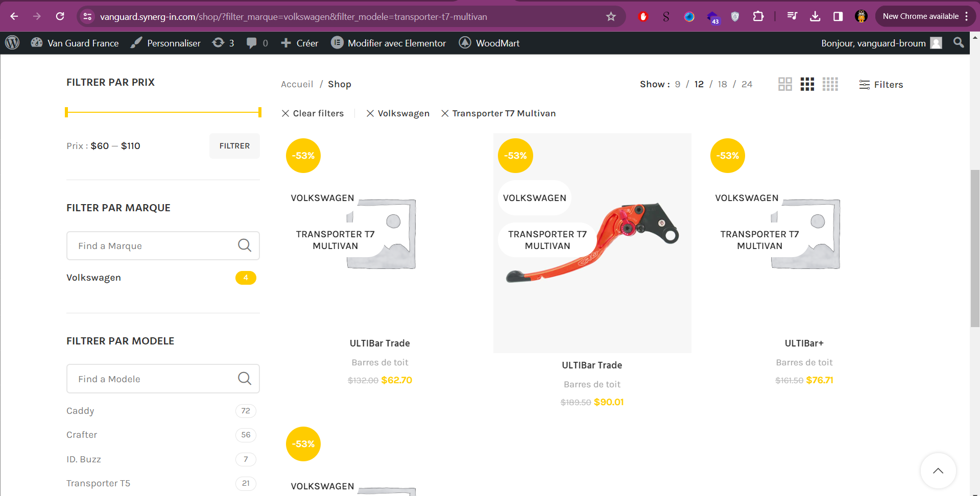Remove the Volkswagen active filter
The image size is (980, 496).
click(398, 113)
